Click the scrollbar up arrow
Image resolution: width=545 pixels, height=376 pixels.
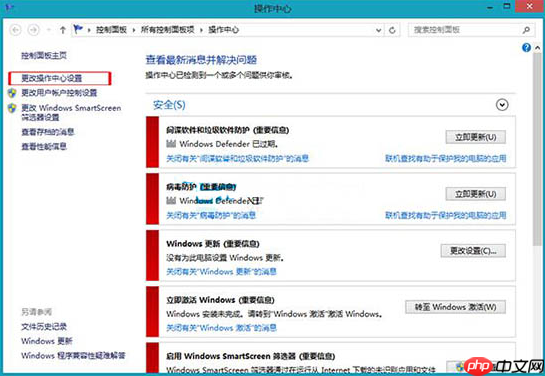[537, 48]
